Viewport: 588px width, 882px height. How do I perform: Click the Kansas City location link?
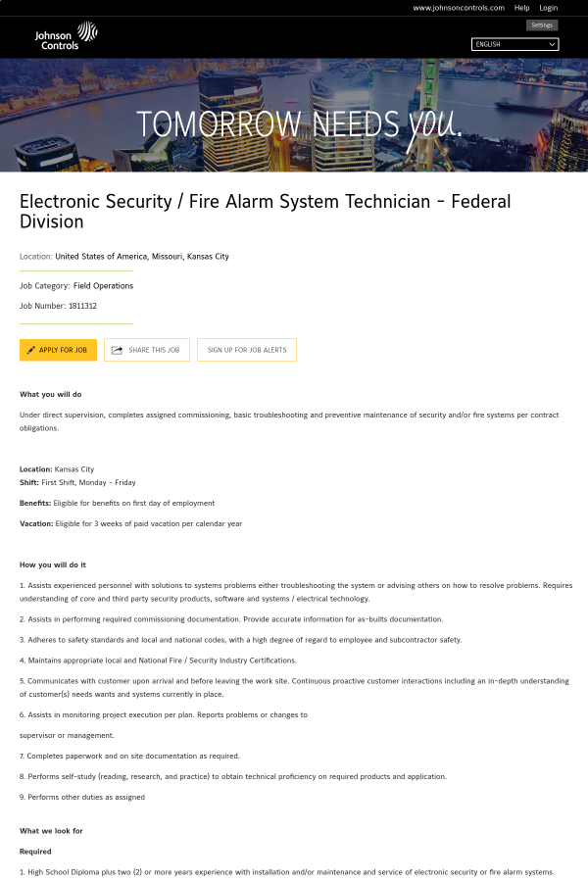(x=142, y=256)
